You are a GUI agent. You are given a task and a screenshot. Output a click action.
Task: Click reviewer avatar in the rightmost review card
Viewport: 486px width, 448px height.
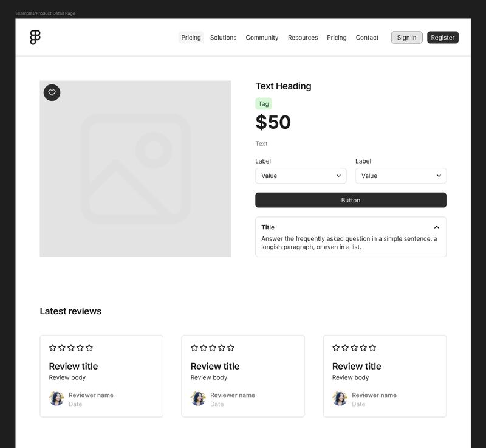point(340,399)
